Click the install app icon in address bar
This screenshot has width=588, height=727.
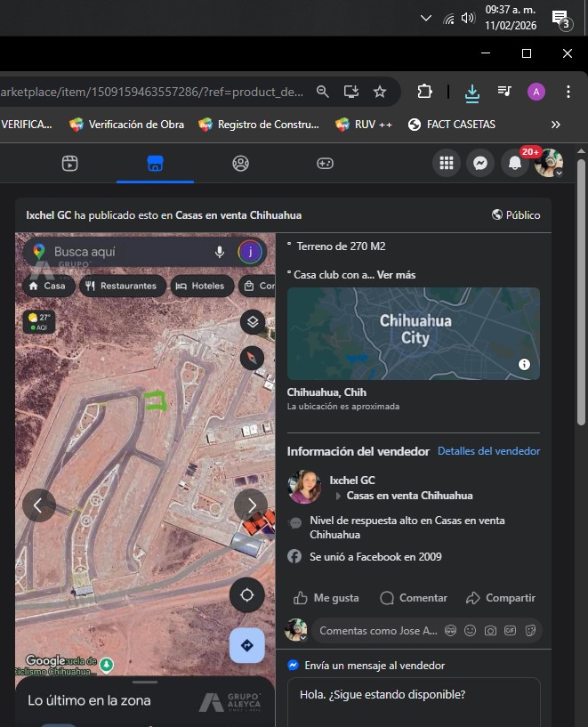[x=350, y=92]
